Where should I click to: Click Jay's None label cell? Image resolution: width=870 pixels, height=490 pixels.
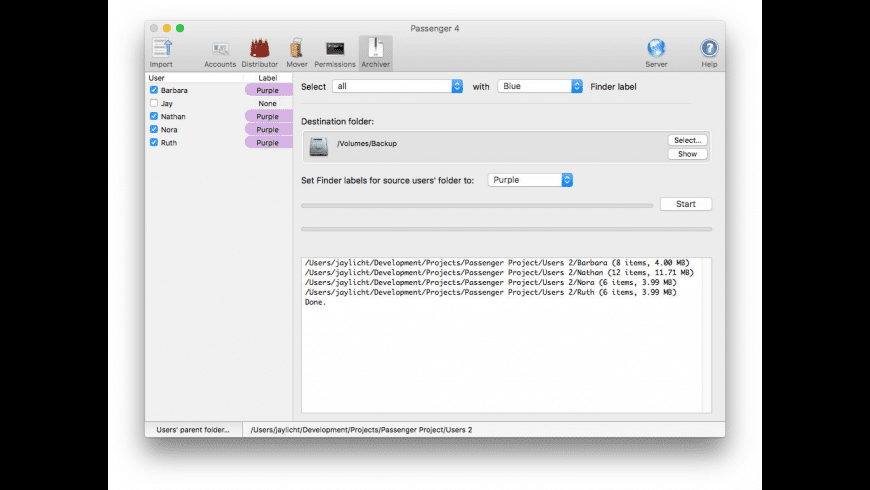[x=267, y=103]
